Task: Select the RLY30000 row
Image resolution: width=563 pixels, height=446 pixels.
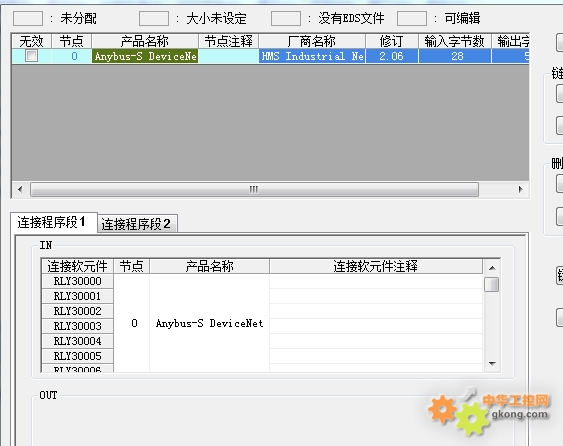Action: coord(78,281)
